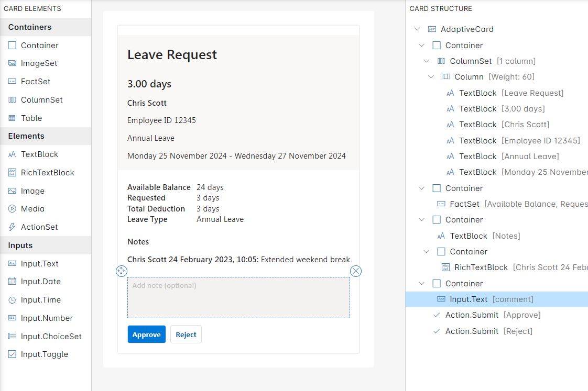The width and height of the screenshot is (588, 391).
Task: Click the Available Balance fact label
Action: point(159,187)
